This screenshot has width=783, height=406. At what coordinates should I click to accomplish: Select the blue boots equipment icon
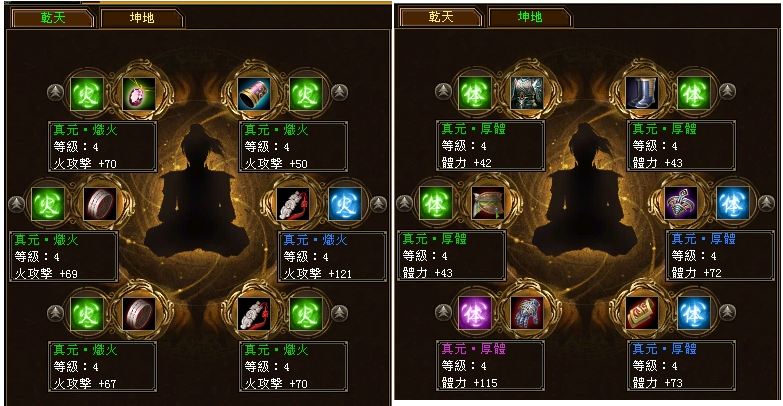coord(642,93)
